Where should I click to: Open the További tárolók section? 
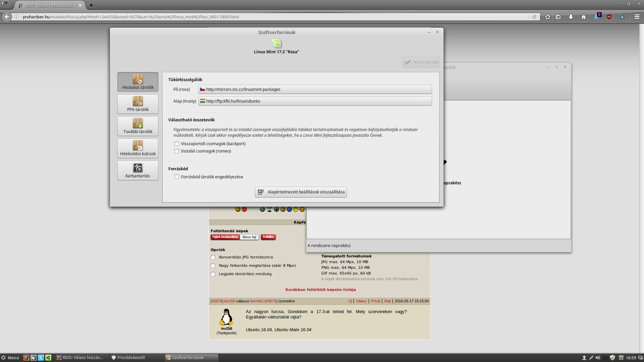pos(138,126)
